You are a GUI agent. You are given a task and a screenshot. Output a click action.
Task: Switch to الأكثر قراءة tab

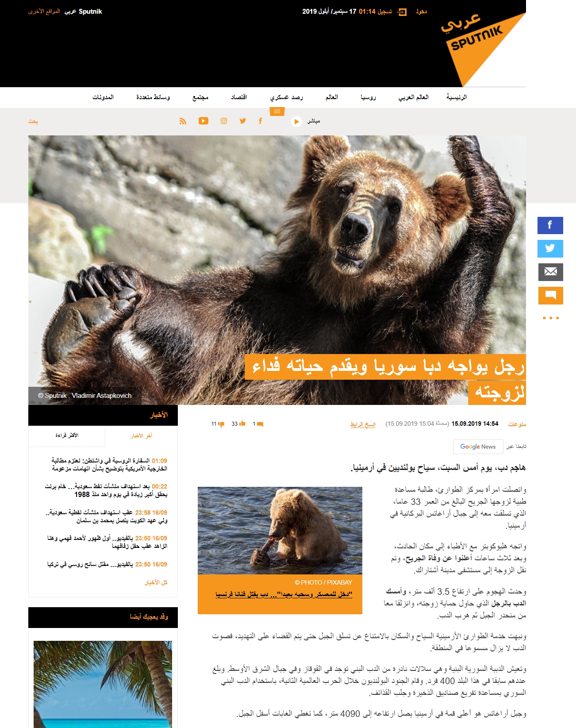click(x=67, y=435)
